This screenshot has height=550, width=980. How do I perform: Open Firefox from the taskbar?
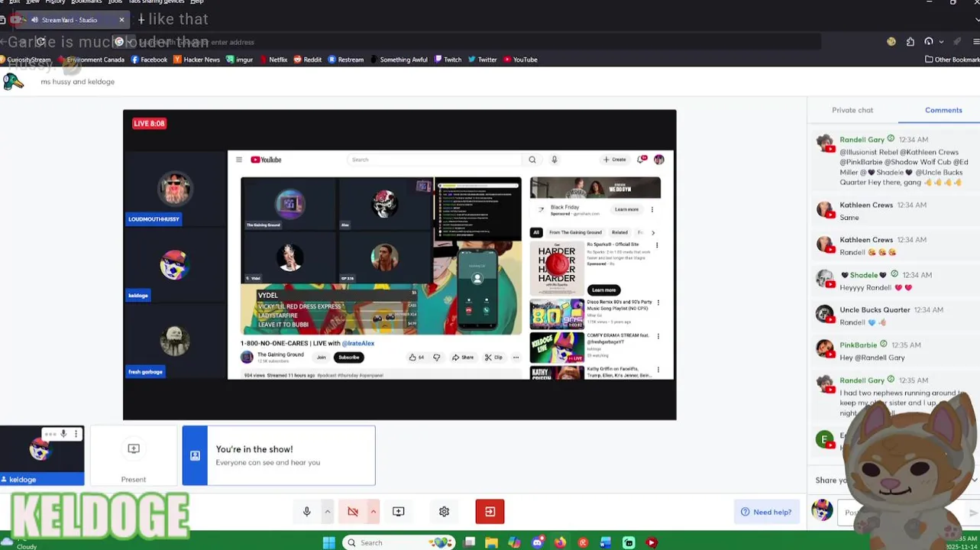[560, 542]
